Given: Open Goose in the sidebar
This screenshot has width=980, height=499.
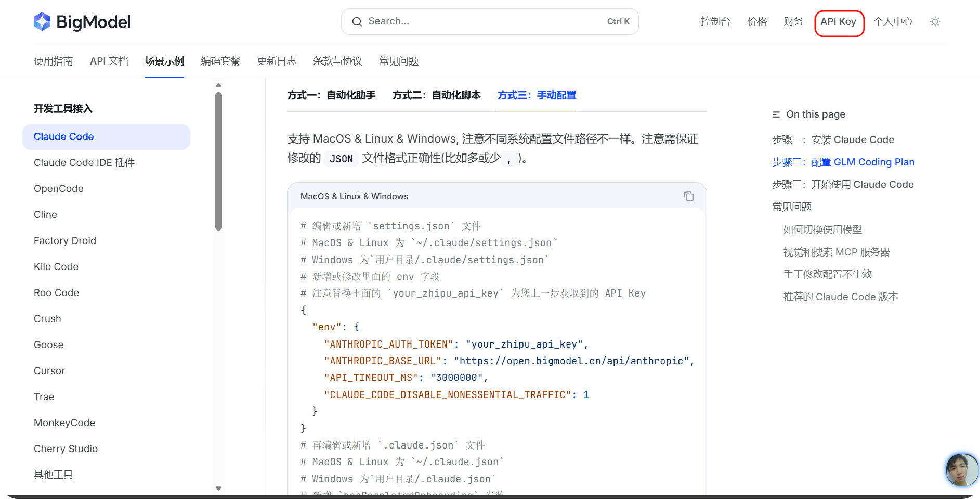Looking at the screenshot, I should coord(49,345).
